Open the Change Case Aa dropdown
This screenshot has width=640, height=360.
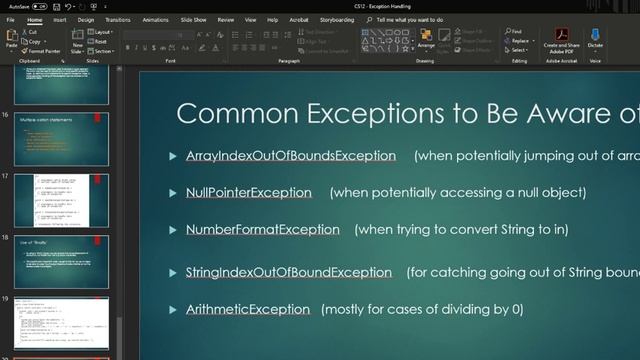click(186, 48)
